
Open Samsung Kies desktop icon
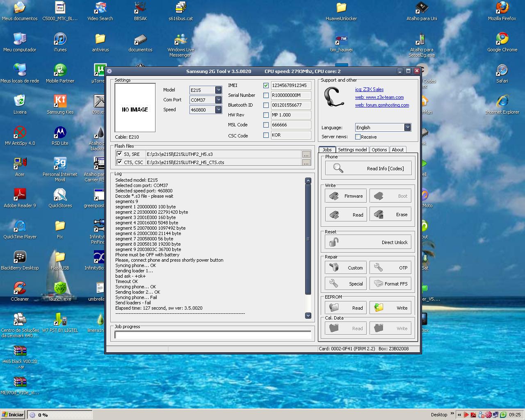[x=60, y=105]
